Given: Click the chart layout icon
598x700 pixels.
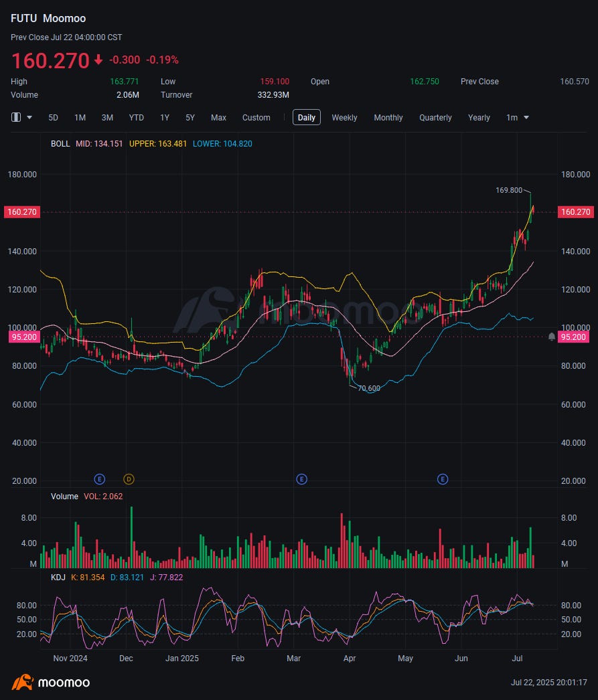Looking at the screenshot, I should pyautogui.click(x=16, y=117).
